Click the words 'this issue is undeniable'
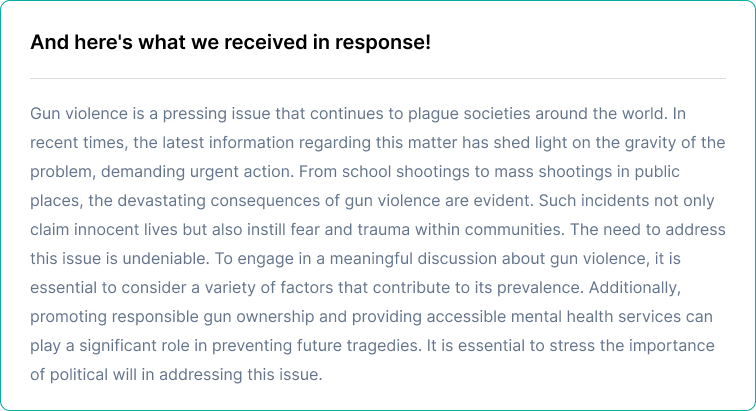756x411 pixels. tap(120, 259)
